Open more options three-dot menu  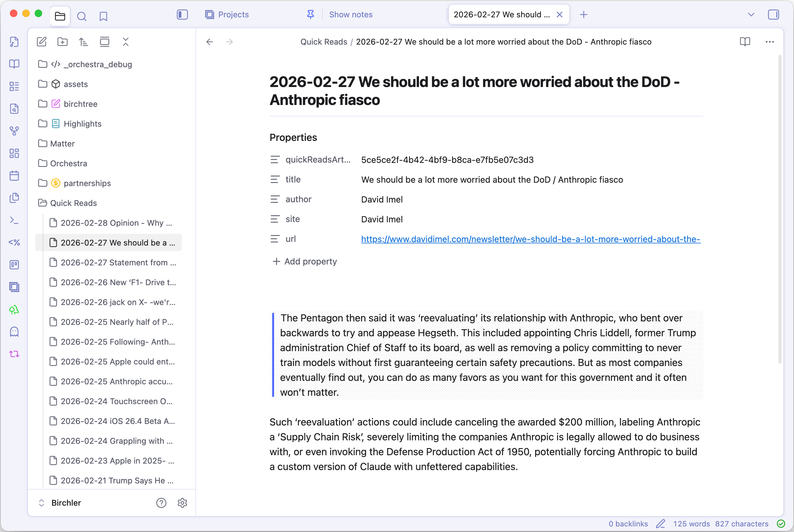pyautogui.click(x=770, y=42)
